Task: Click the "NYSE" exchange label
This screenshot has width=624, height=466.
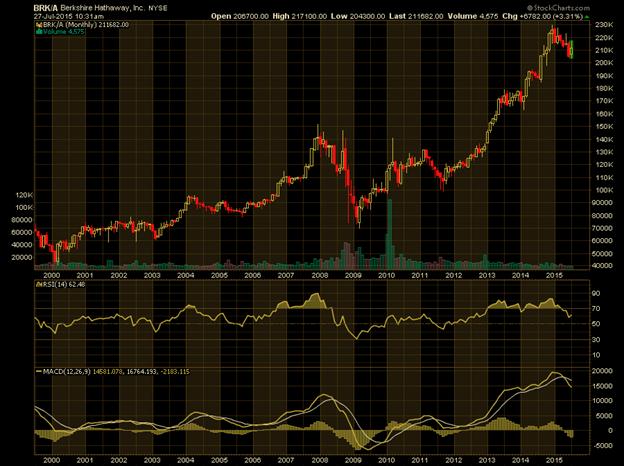Action: click(158, 8)
